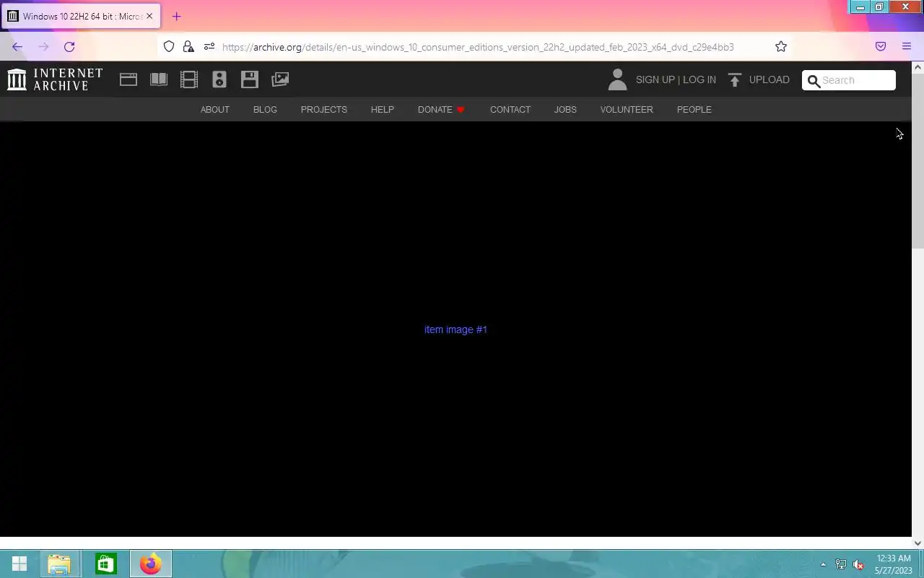
Task: Click the 'item image #1' link
Action: click(456, 329)
